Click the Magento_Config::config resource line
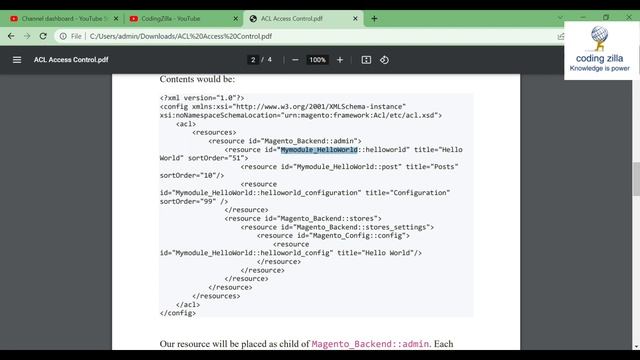This screenshot has height=360, width=640. tap(333, 236)
